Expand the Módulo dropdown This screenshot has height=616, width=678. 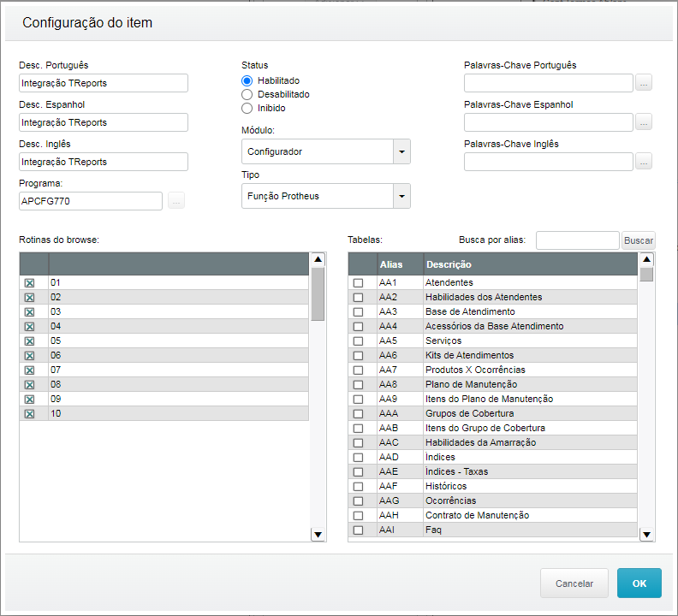pyautogui.click(x=401, y=151)
